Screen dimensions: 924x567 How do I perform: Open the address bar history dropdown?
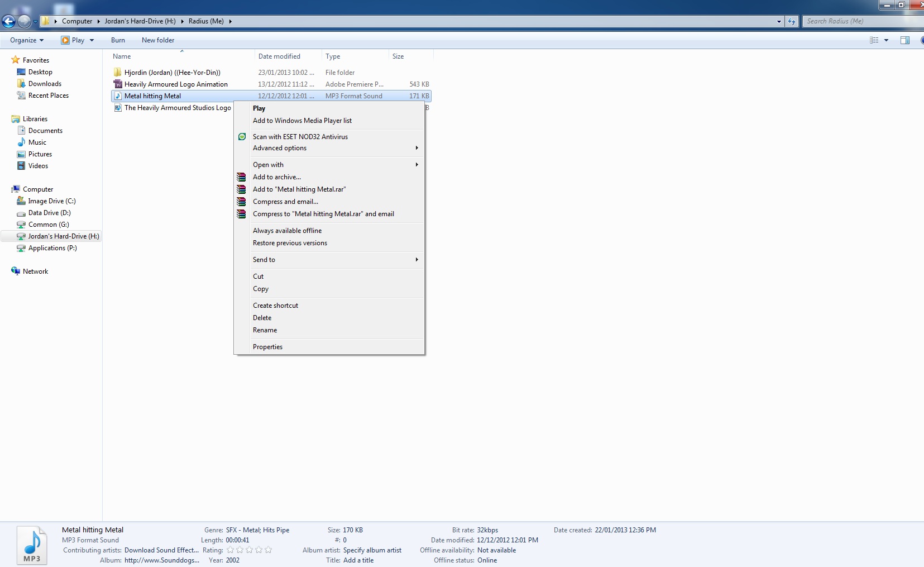(x=779, y=21)
